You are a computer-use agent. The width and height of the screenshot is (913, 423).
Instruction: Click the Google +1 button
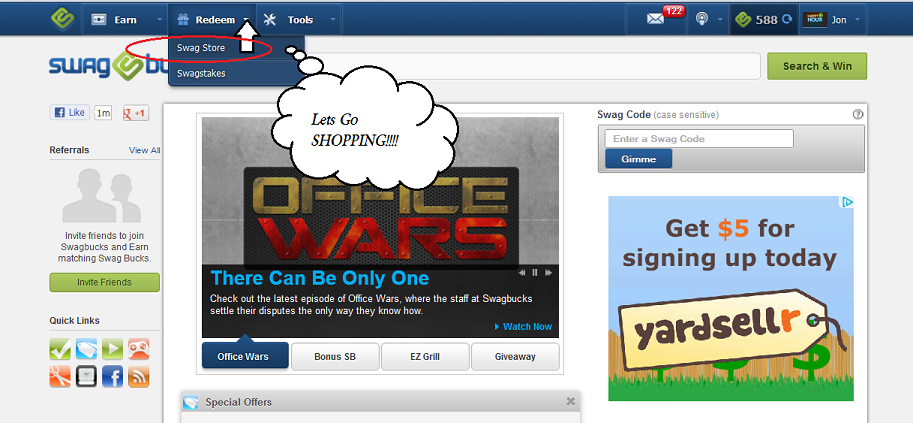(136, 113)
